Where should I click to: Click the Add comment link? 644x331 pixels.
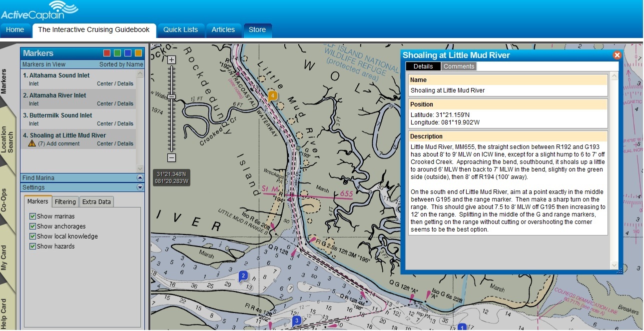62,144
